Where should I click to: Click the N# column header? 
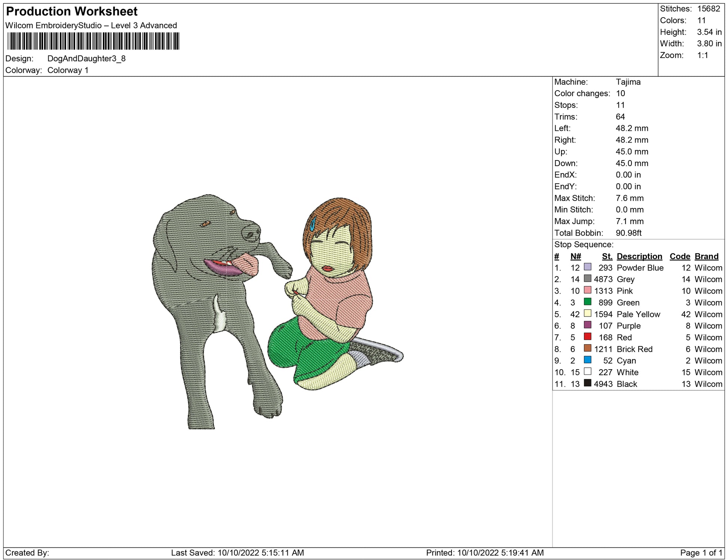(575, 256)
